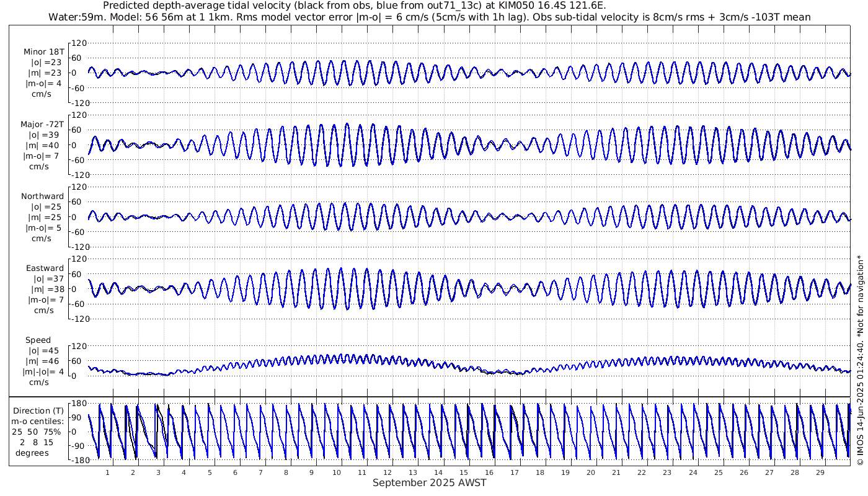Click day 10 on the date axis
Viewport: 868px width, 496px height.
click(337, 472)
